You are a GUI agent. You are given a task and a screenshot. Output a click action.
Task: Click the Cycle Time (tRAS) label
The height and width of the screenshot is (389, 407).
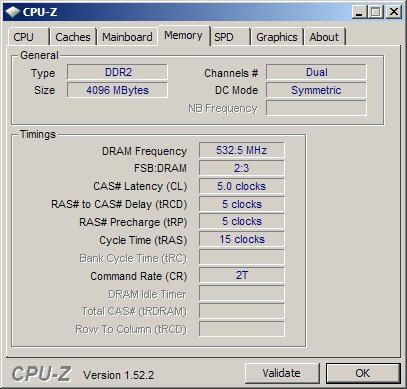[x=143, y=240]
